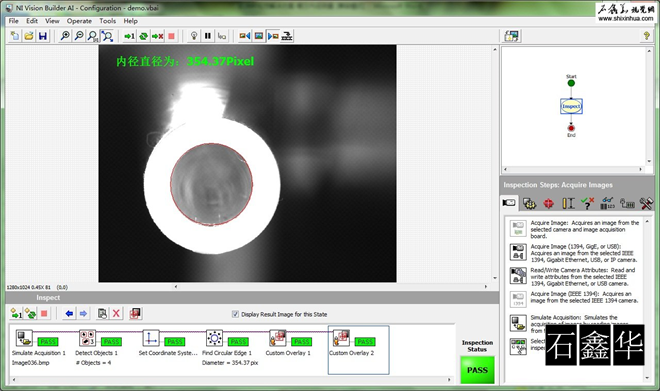The width and height of the screenshot is (660, 391).
Task: Click Diameter = 354.37 pix result text
Action: (230, 363)
